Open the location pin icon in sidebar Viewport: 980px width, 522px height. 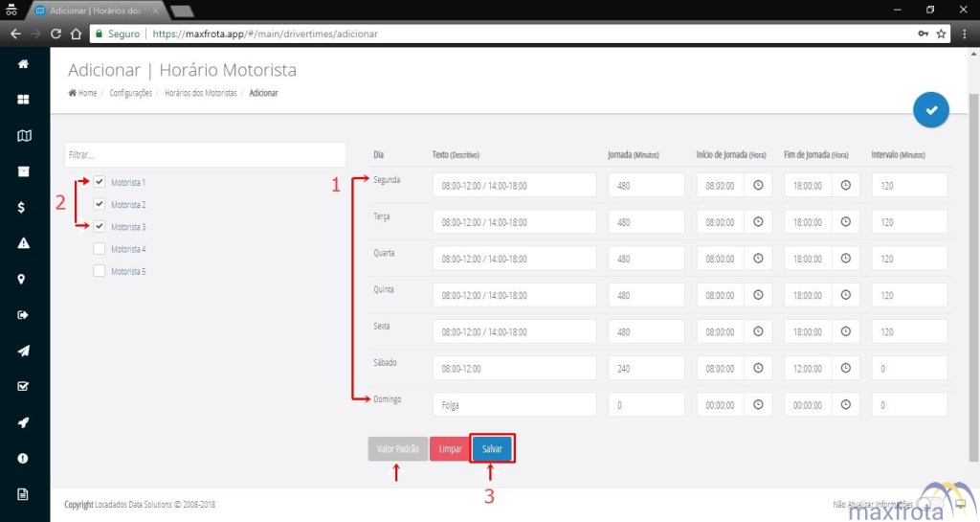[x=24, y=279]
